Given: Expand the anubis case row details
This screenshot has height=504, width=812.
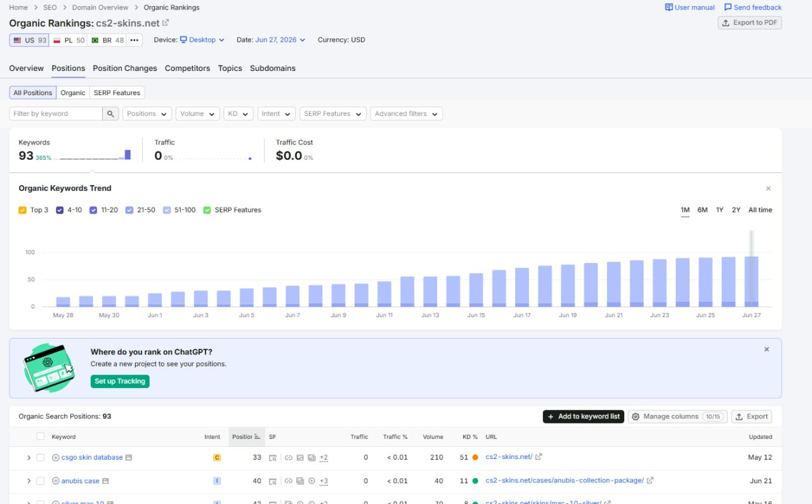Looking at the screenshot, I should tap(29, 481).
